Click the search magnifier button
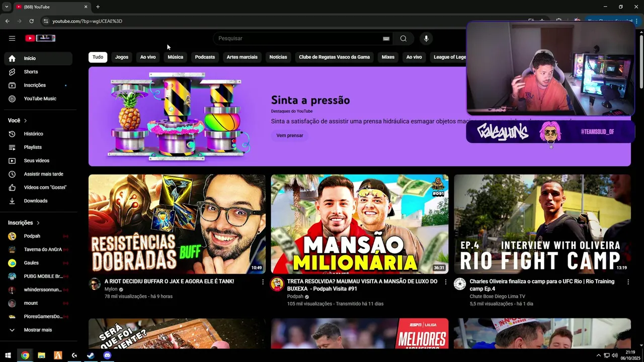 pyautogui.click(x=404, y=39)
